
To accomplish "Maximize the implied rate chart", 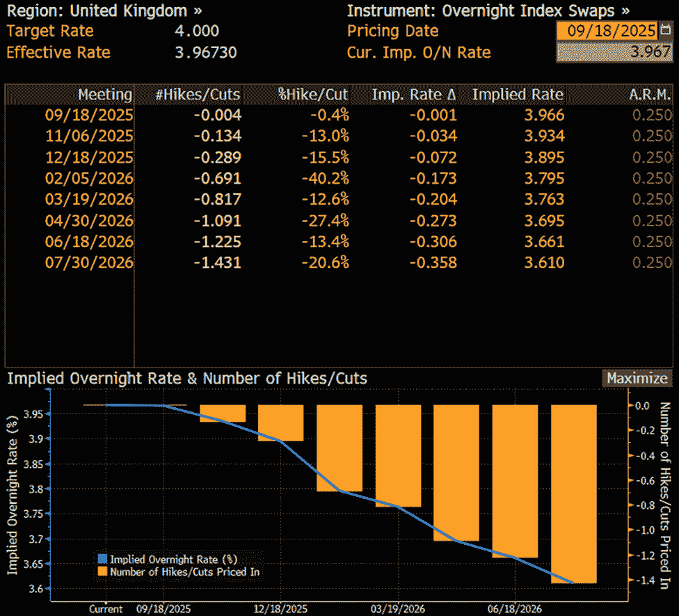I will pos(637,379).
